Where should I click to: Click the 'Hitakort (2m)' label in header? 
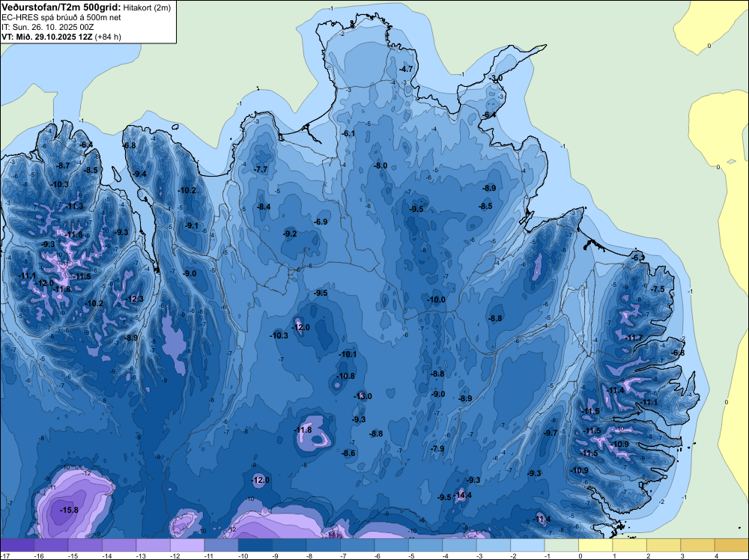(x=147, y=7)
